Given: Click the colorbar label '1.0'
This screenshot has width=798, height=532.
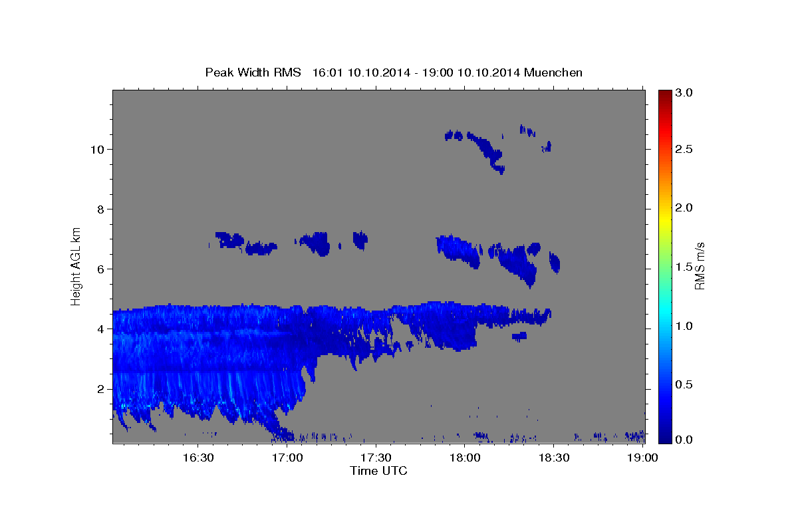Looking at the screenshot, I should [684, 326].
